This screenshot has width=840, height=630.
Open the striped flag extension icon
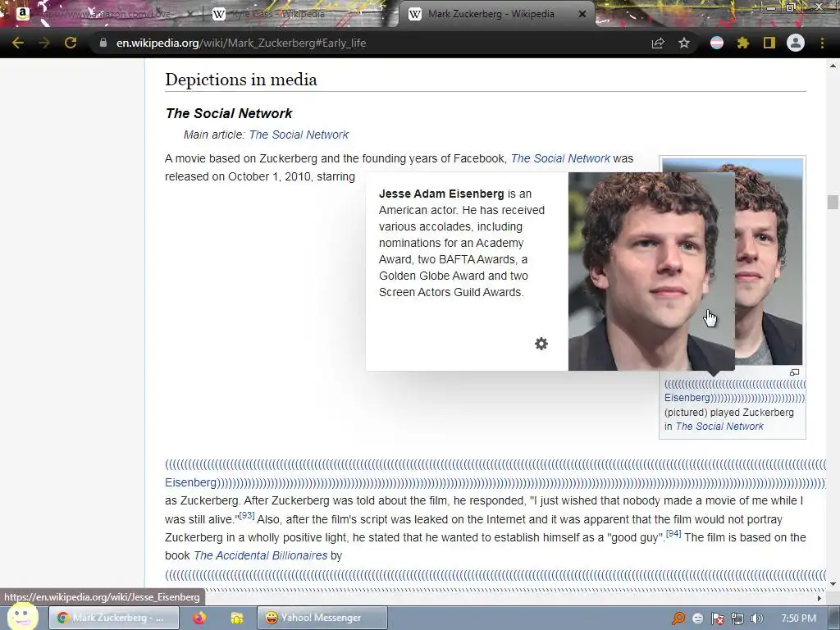pyautogui.click(x=717, y=43)
